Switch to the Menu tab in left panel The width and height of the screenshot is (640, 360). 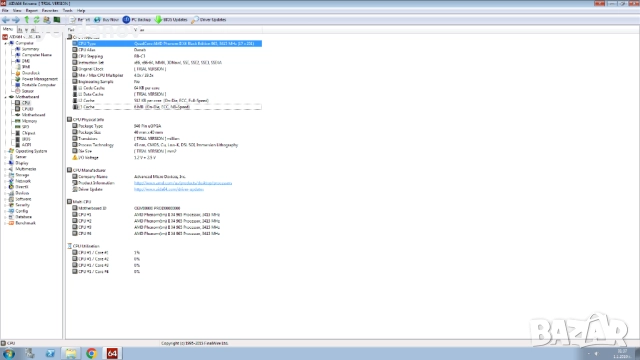[7, 29]
